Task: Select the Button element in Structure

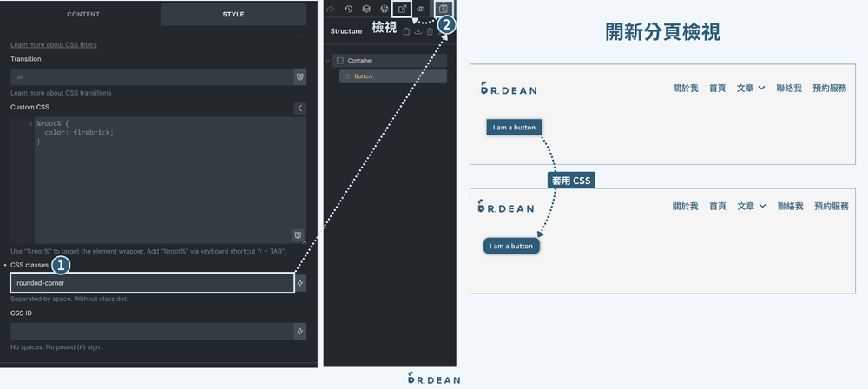Action: (392, 76)
